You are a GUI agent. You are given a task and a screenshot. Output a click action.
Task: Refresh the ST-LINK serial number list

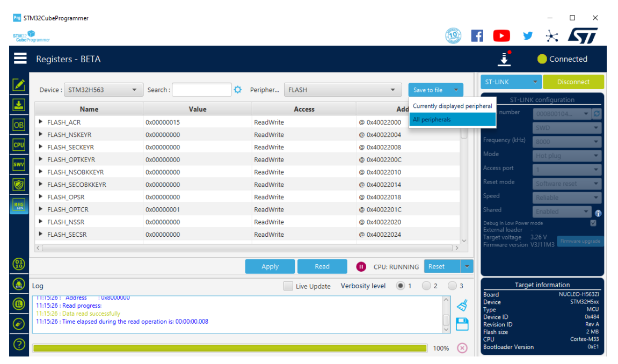point(597,114)
